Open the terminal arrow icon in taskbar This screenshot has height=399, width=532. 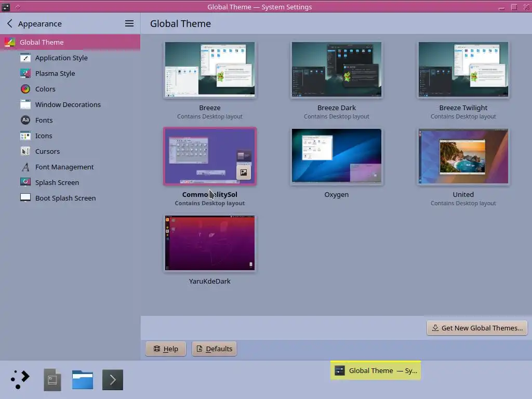[113, 380]
